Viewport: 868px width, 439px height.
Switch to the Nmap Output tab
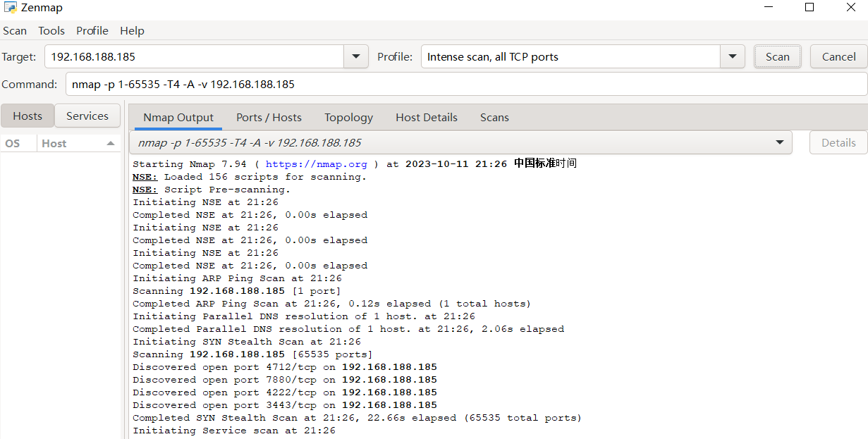coord(178,117)
